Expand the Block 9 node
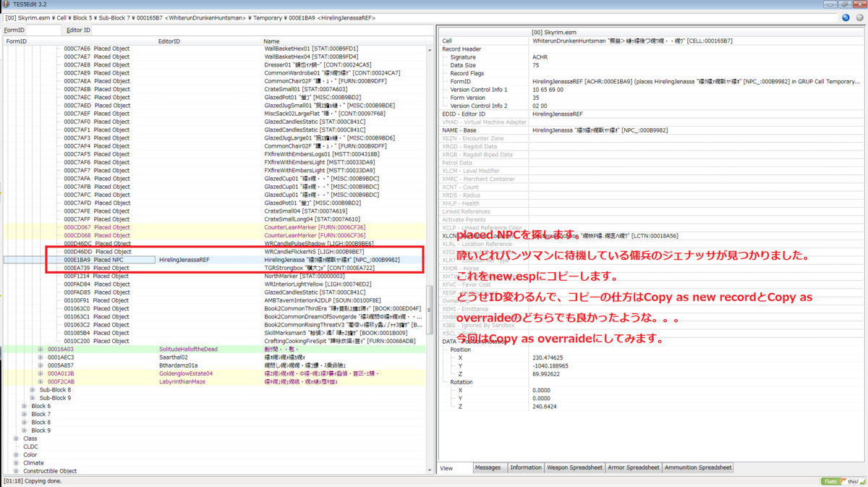The width and height of the screenshot is (868, 487). coord(25,431)
